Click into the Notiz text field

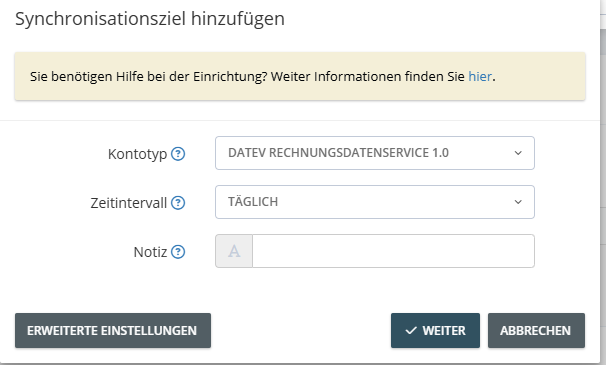(x=393, y=251)
